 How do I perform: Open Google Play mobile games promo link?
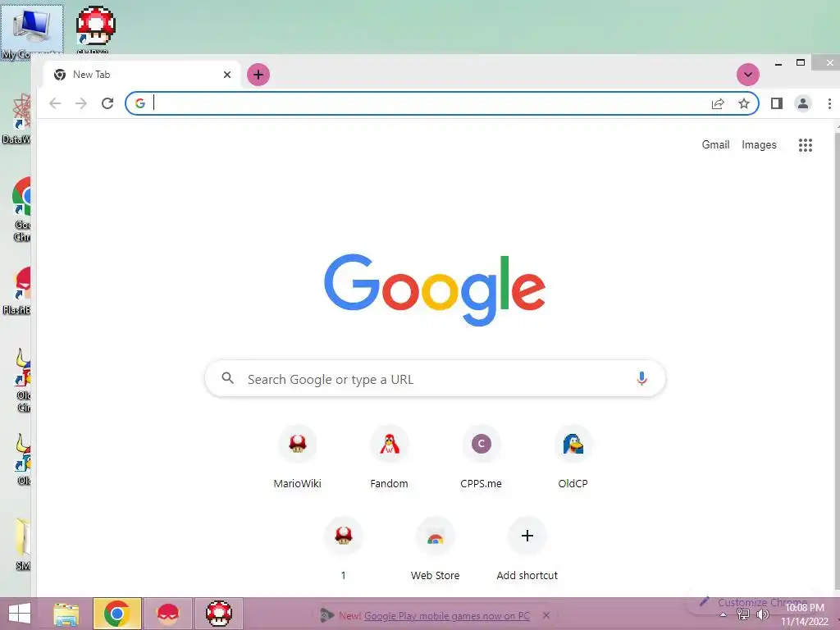[x=447, y=616]
